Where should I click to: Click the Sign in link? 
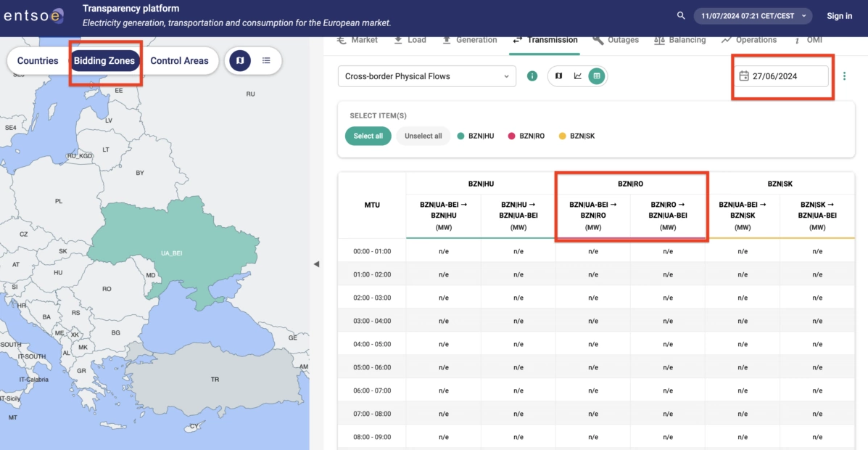(839, 15)
